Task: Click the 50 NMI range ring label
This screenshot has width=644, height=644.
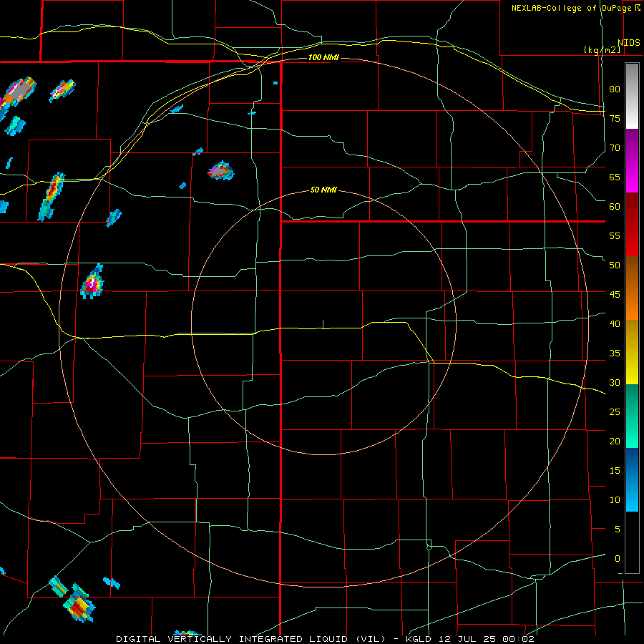Action: [x=323, y=190]
